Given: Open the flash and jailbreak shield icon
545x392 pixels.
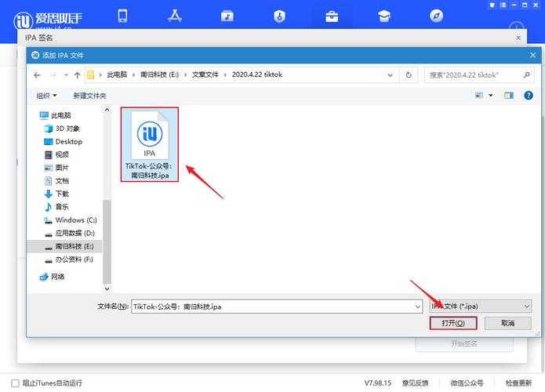Looking at the screenshot, I should pyautogui.click(x=279, y=16).
